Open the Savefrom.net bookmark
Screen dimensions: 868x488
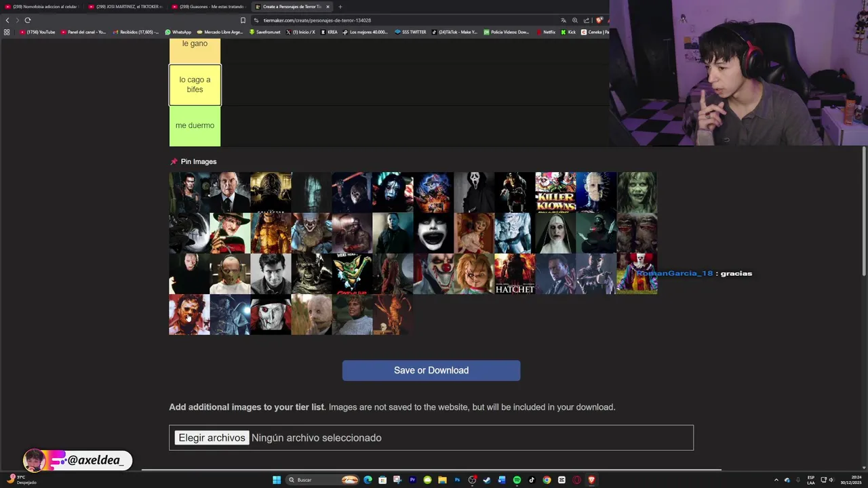[265, 32]
